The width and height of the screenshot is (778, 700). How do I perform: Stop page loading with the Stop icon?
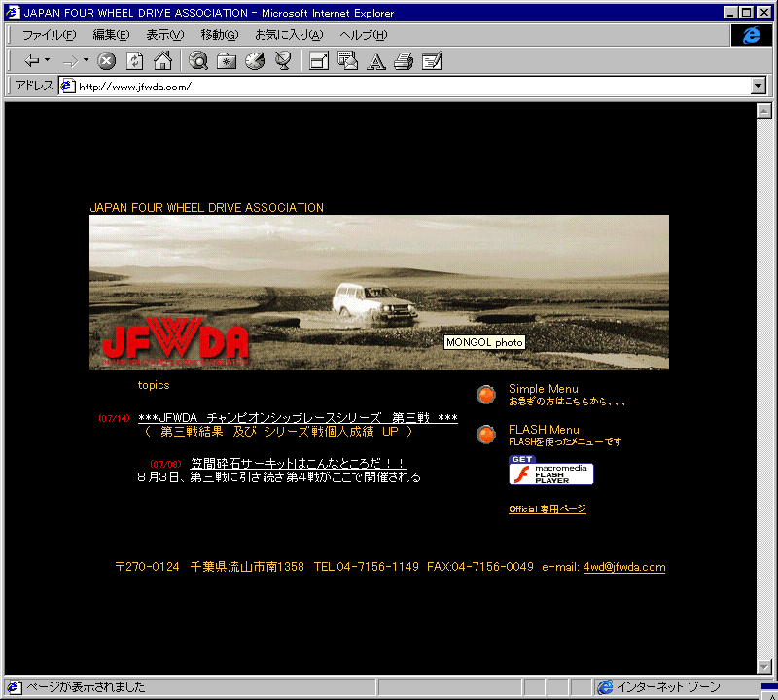pos(106,61)
